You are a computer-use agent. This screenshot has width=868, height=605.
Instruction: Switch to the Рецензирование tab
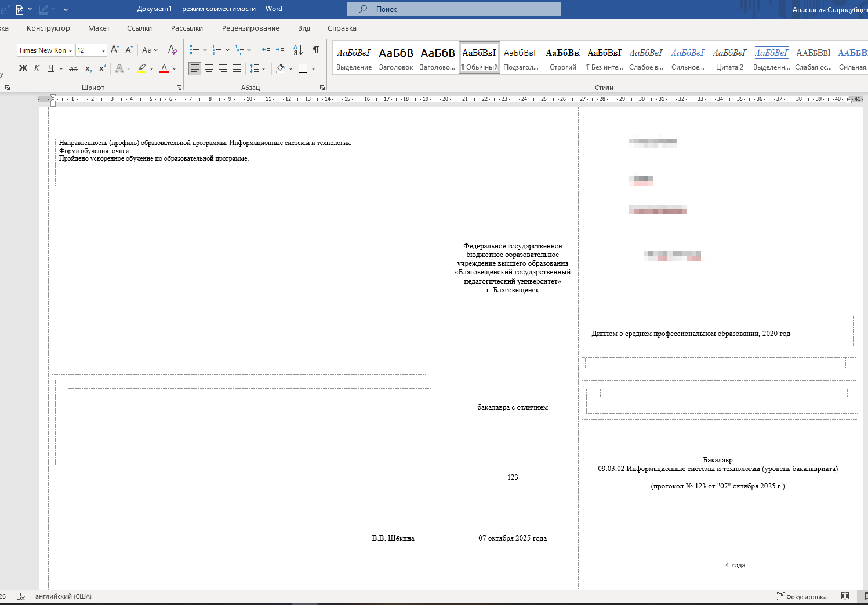[x=250, y=28]
